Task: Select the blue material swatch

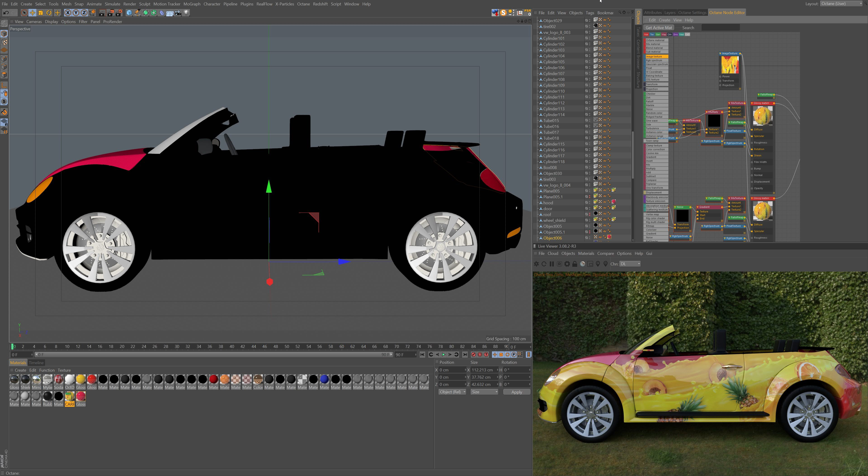Action: [x=324, y=379]
